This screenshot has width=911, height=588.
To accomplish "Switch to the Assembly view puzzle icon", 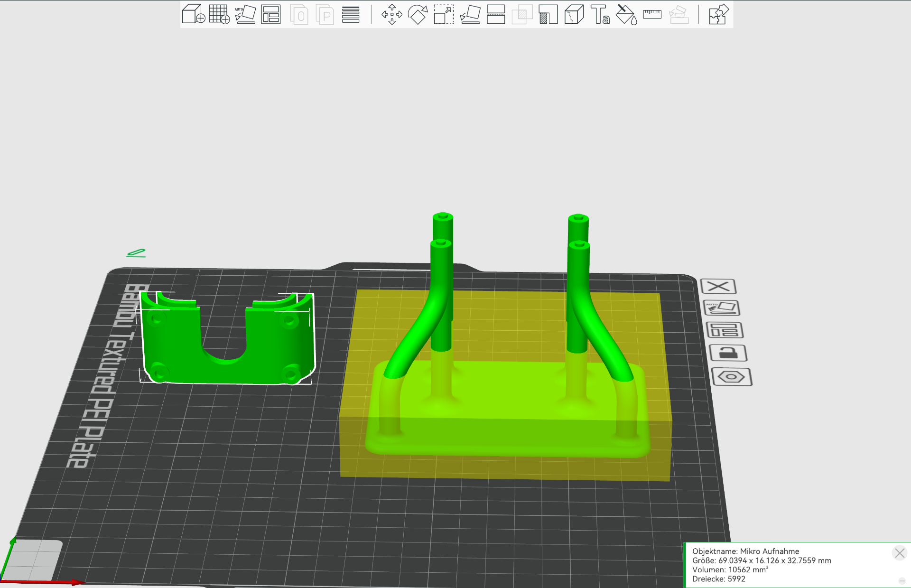I will 718,14.
